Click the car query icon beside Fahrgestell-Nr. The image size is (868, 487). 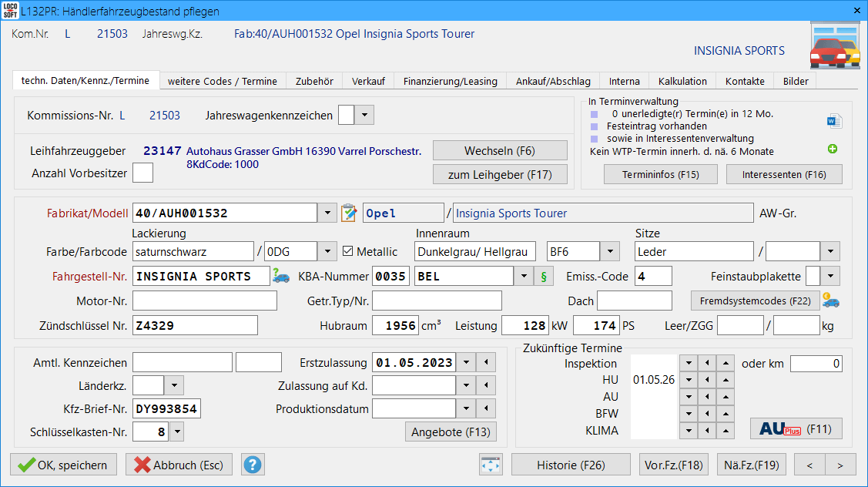280,276
